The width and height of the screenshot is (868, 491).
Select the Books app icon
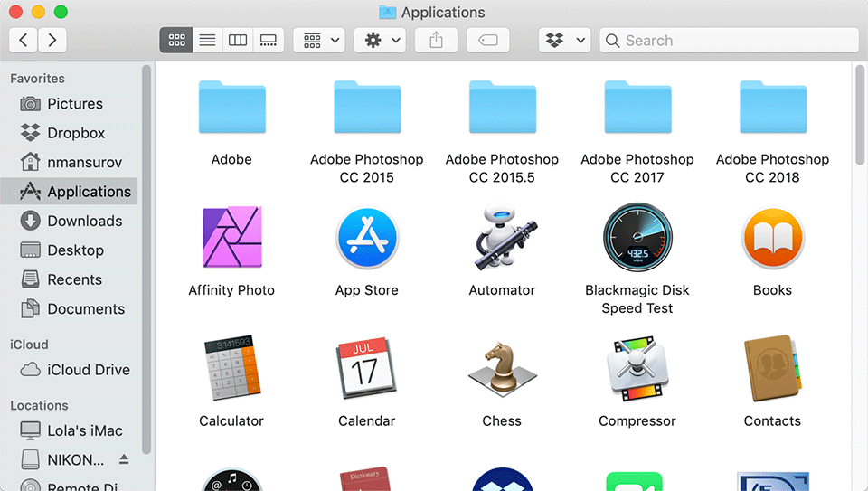tap(773, 238)
